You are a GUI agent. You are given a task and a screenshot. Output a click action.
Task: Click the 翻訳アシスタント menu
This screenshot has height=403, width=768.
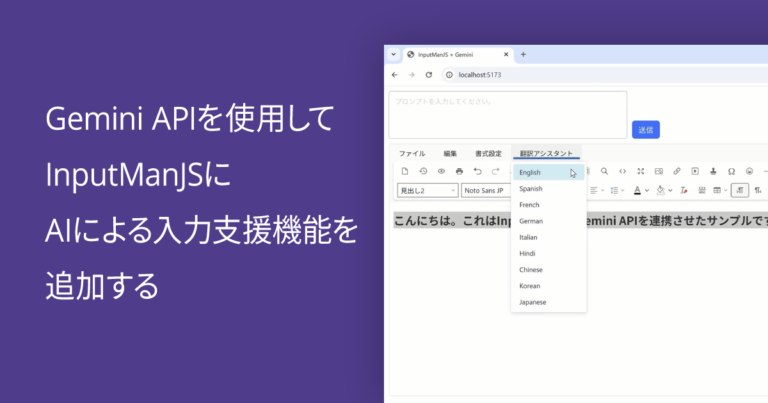[546, 154]
